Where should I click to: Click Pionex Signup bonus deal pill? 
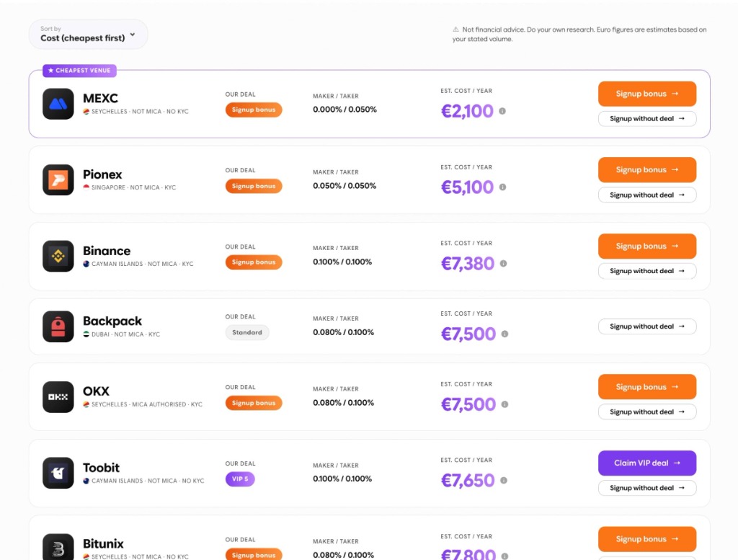pos(254,186)
